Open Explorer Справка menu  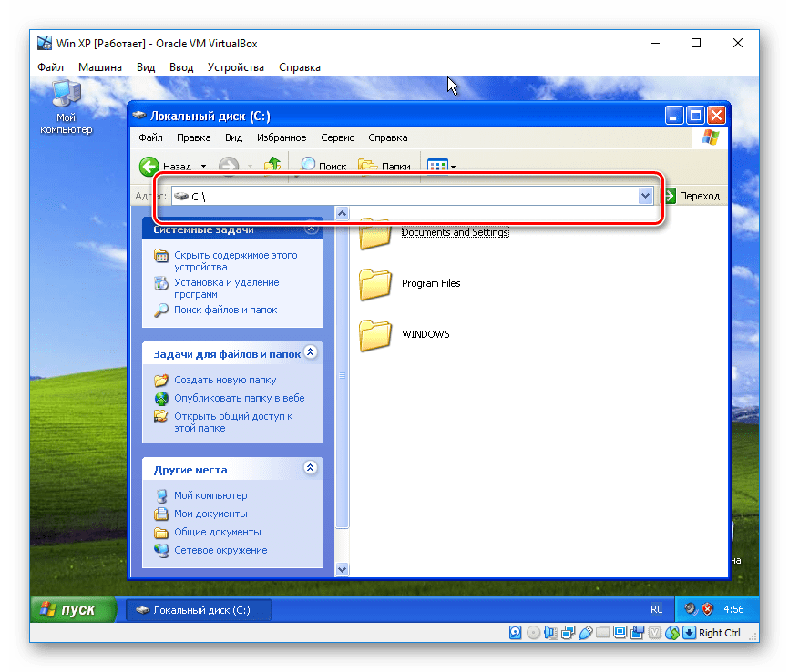[388, 137]
